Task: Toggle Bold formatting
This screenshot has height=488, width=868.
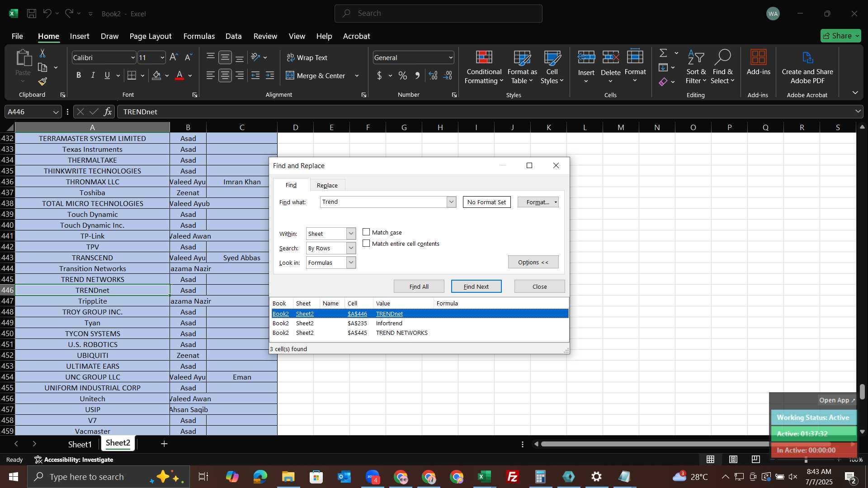Action: tap(79, 75)
